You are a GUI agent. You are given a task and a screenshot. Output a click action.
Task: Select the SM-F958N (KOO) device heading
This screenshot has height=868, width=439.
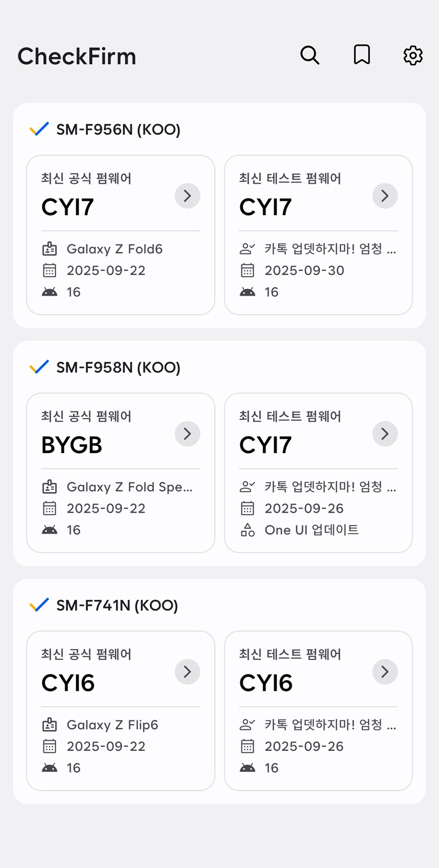(118, 367)
